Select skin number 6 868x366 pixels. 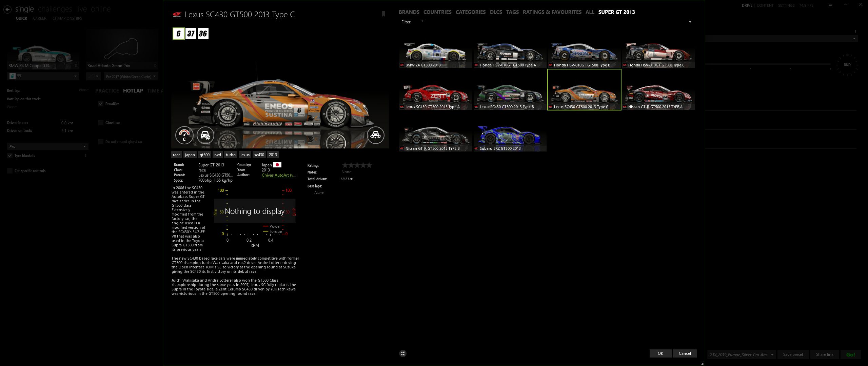(179, 34)
